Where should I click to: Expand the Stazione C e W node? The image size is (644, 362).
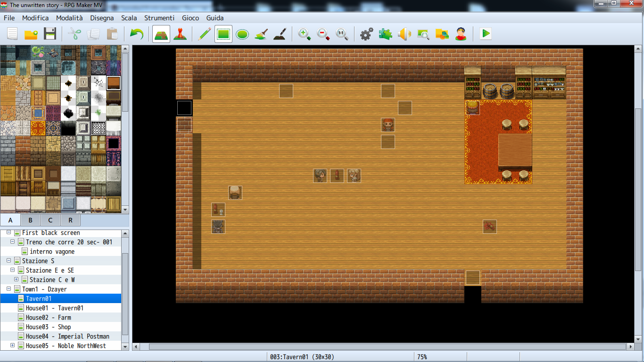(x=17, y=280)
